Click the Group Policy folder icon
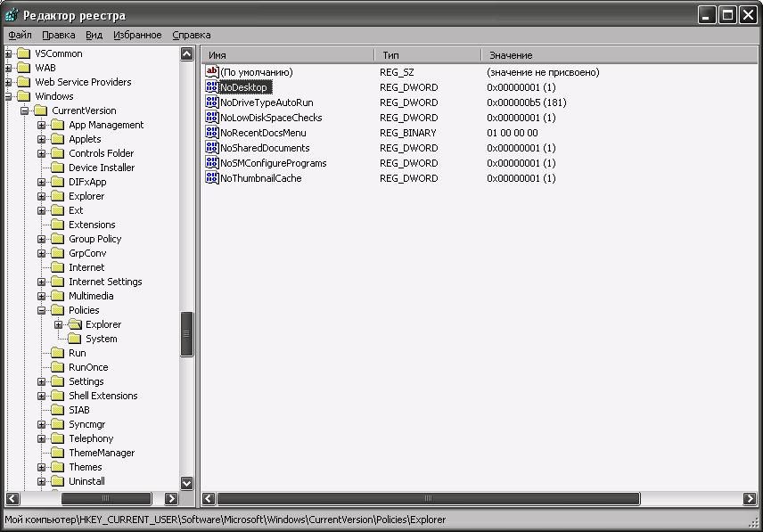 (x=58, y=239)
